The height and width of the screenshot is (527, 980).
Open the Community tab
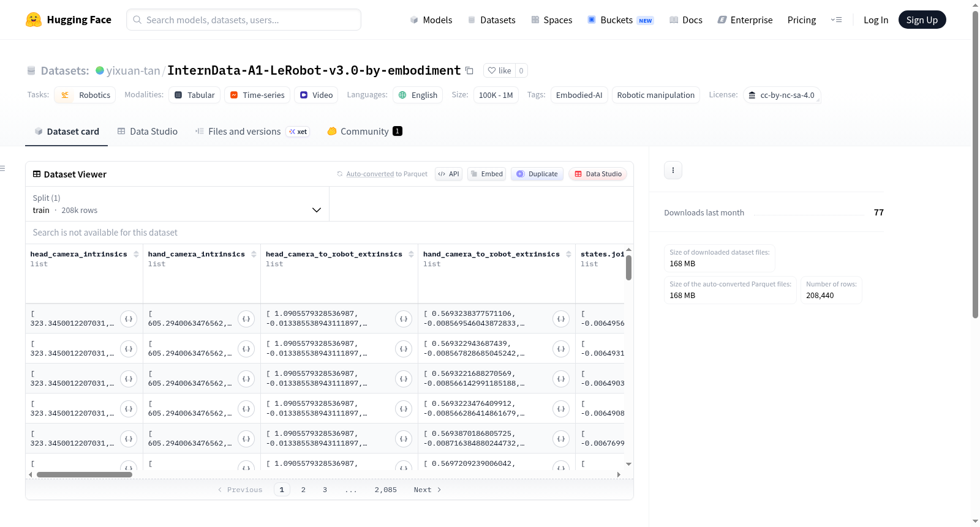(364, 131)
